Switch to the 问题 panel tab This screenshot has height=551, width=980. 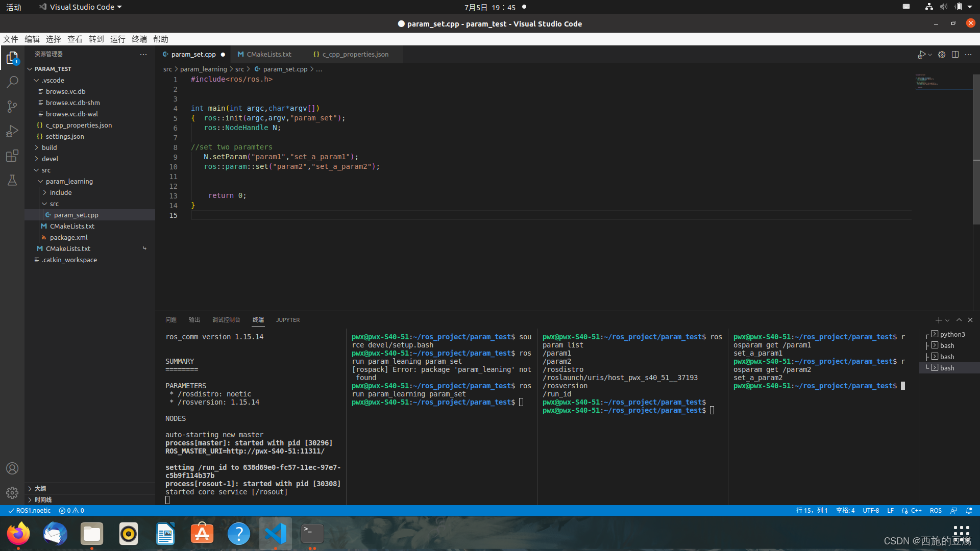pos(171,320)
